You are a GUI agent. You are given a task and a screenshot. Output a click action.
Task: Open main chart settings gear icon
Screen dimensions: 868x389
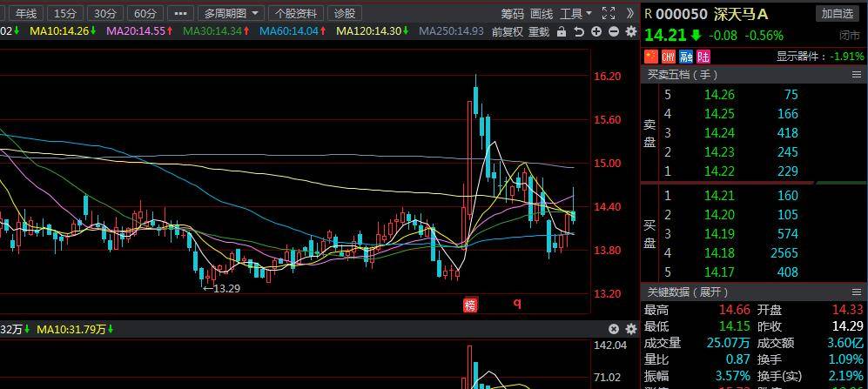(630, 31)
